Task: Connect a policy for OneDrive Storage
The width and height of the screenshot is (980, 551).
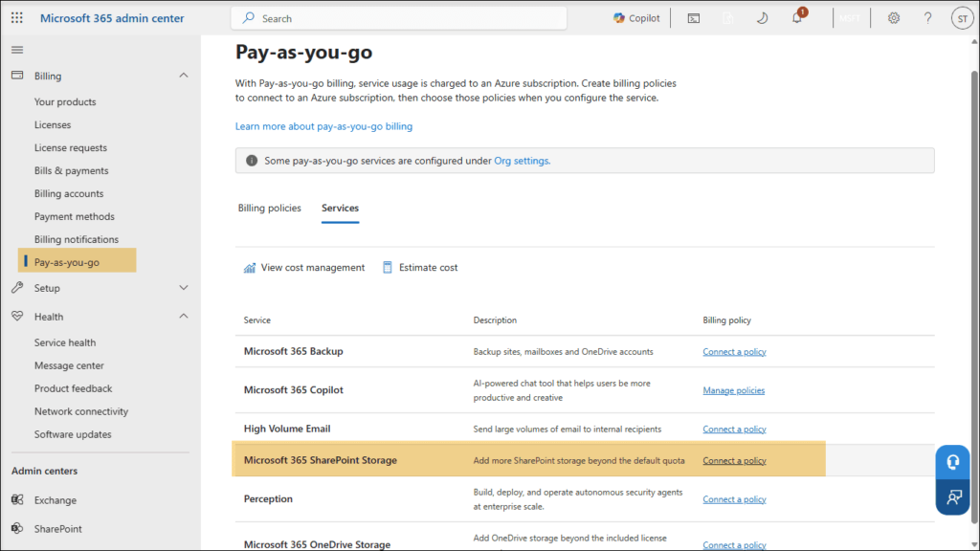Action: pos(734,544)
